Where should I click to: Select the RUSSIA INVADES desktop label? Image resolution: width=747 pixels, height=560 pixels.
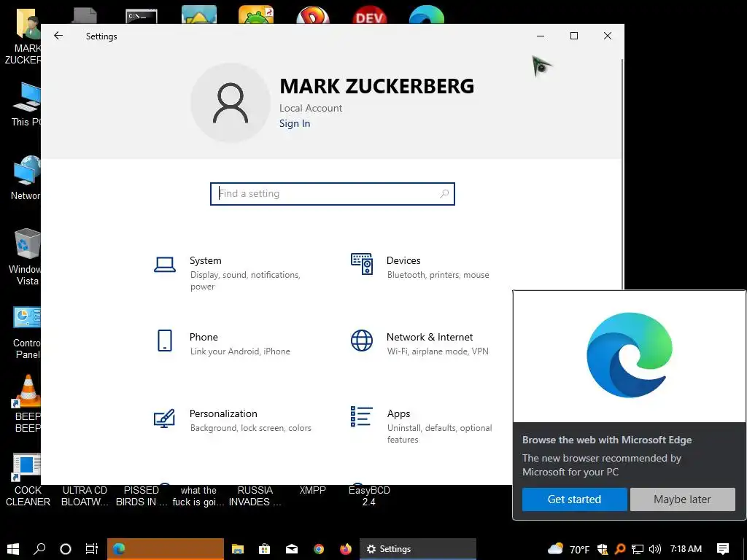(255, 496)
